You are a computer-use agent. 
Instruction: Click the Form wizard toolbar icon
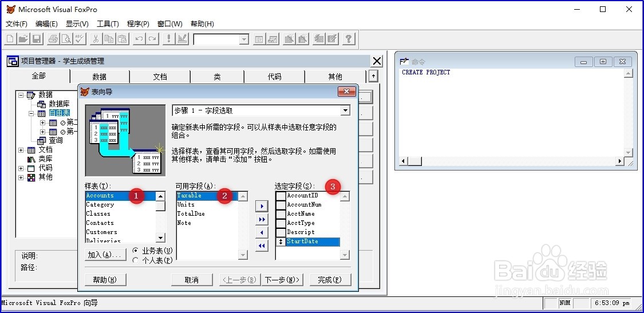[289, 39]
